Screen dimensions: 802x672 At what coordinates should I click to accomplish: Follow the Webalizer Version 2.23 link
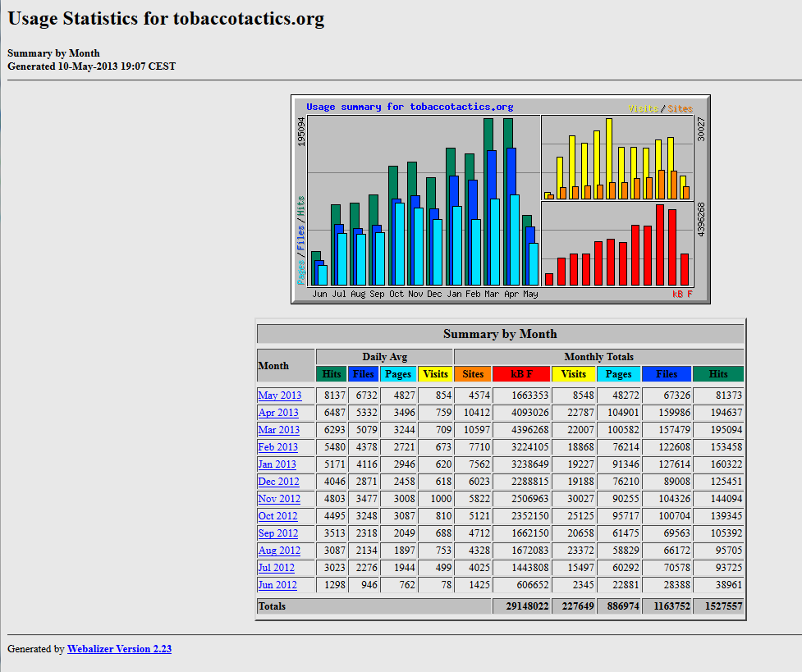119,649
